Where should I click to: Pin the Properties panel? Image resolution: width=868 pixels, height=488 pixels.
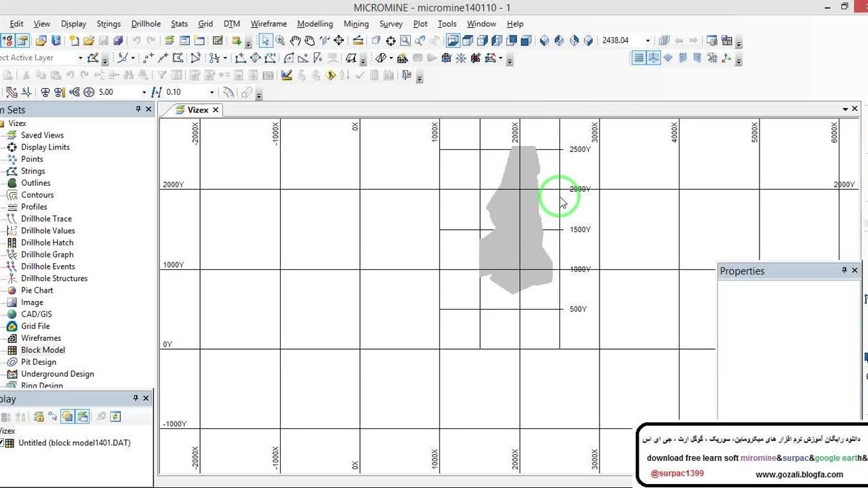[x=844, y=270]
